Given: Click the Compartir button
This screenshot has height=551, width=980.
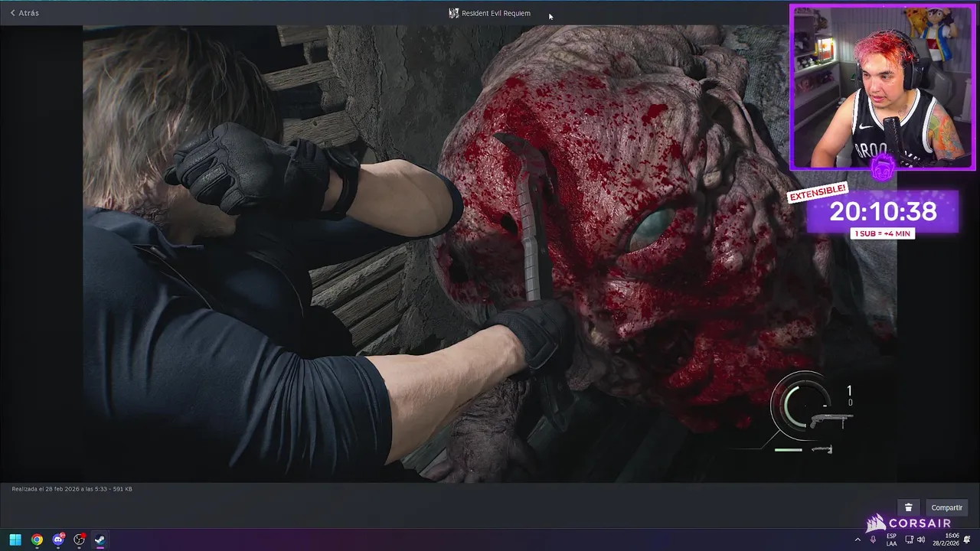Looking at the screenshot, I should [x=946, y=507].
